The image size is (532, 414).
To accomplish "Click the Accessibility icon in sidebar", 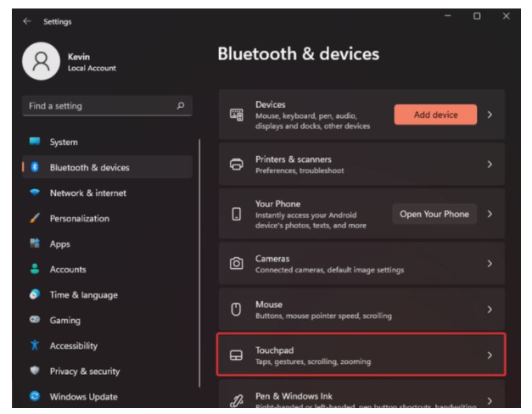I will tap(34, 346).
